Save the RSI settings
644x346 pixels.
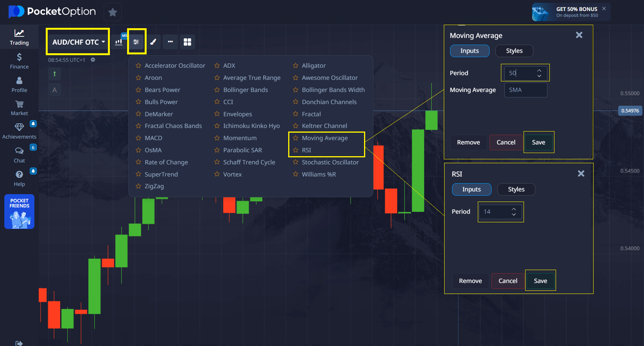[x=540, y=281]
